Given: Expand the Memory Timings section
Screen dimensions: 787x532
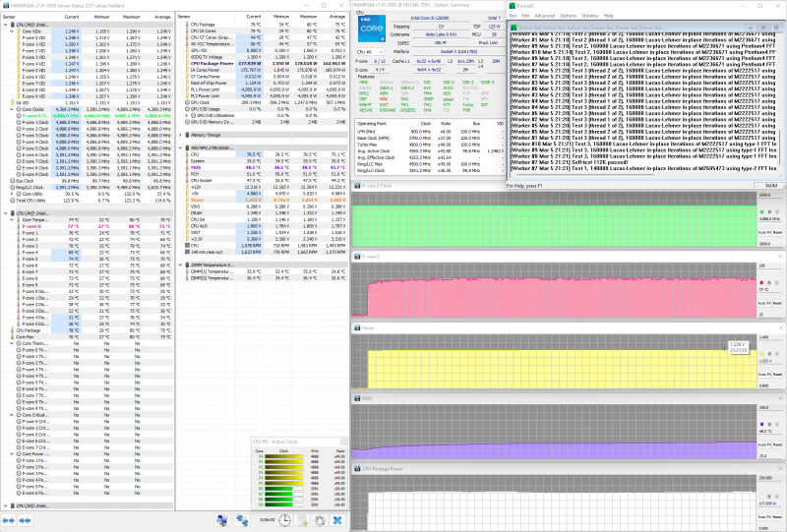Looking at the screenshot, I should 181,135.
